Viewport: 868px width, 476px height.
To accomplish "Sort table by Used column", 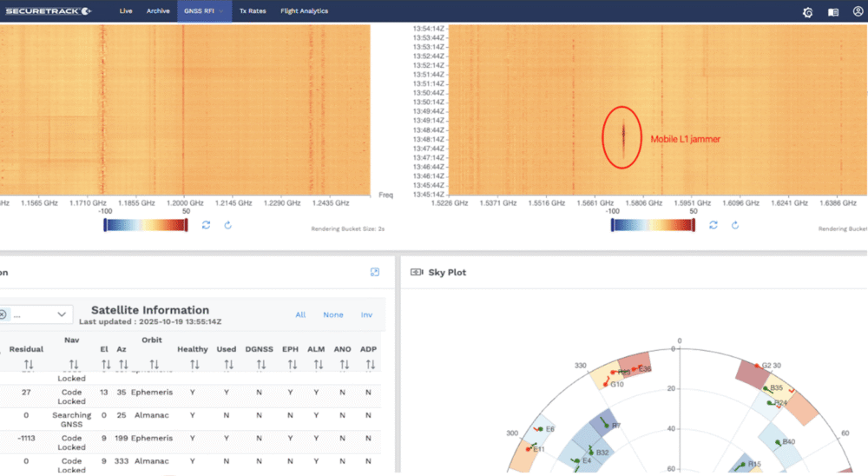I will (228, 365).
